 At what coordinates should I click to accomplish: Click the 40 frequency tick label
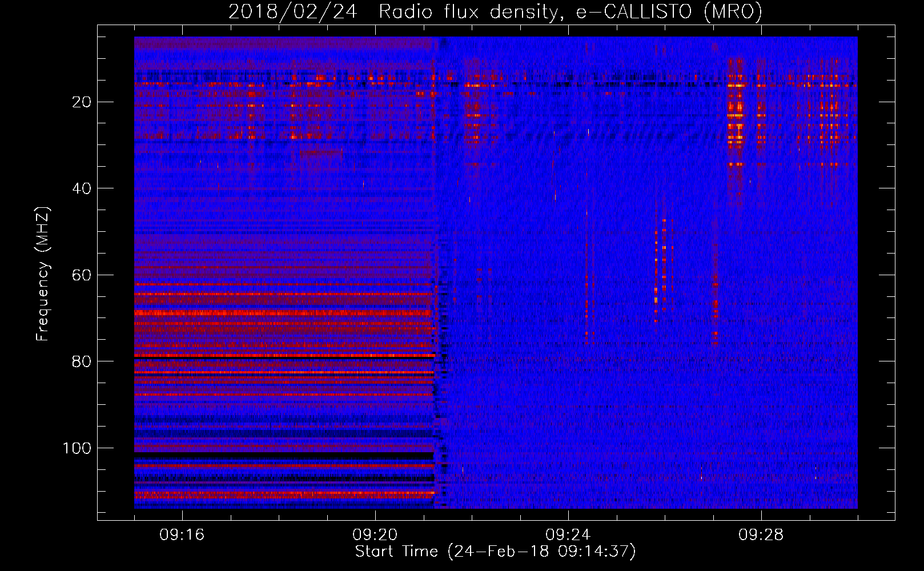coord(82,188)
